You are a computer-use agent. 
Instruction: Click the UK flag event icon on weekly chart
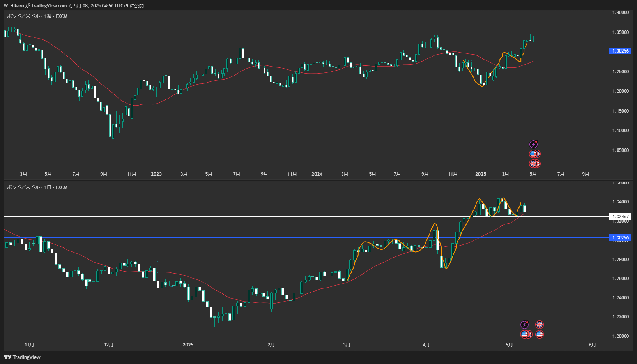tap(533, 164)
